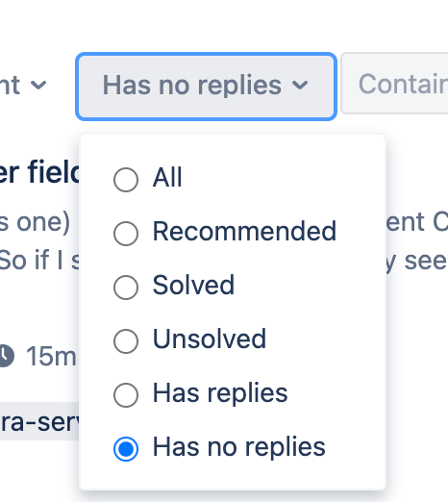Expand the partially visible 'nt' dropdown

pos(23,86)
